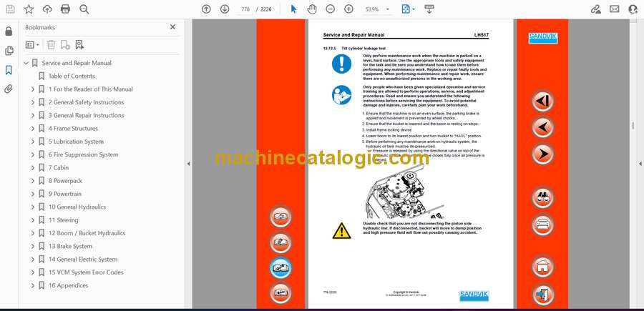Expand 5 Lubrication System bookmark
The image size is (644, 311).
tap(33, 142)
